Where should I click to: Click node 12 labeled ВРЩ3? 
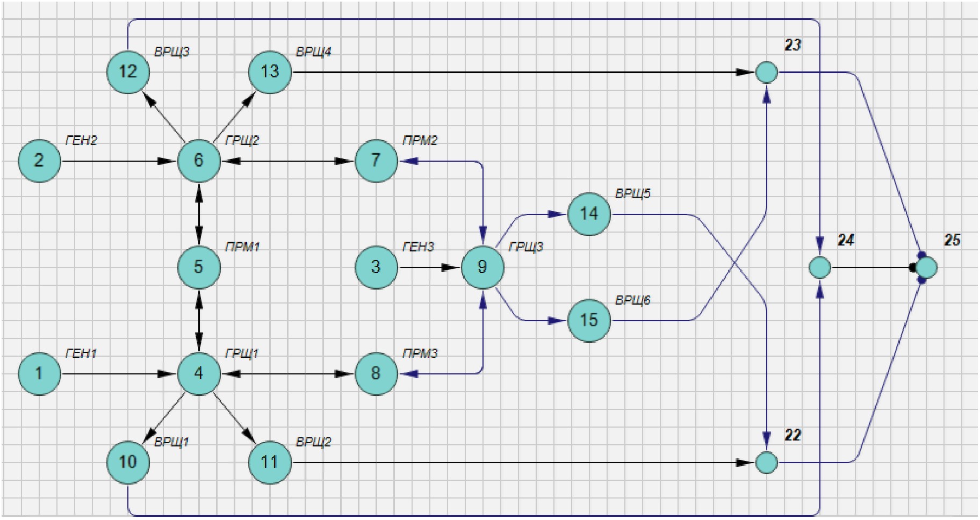coord(128,72)
